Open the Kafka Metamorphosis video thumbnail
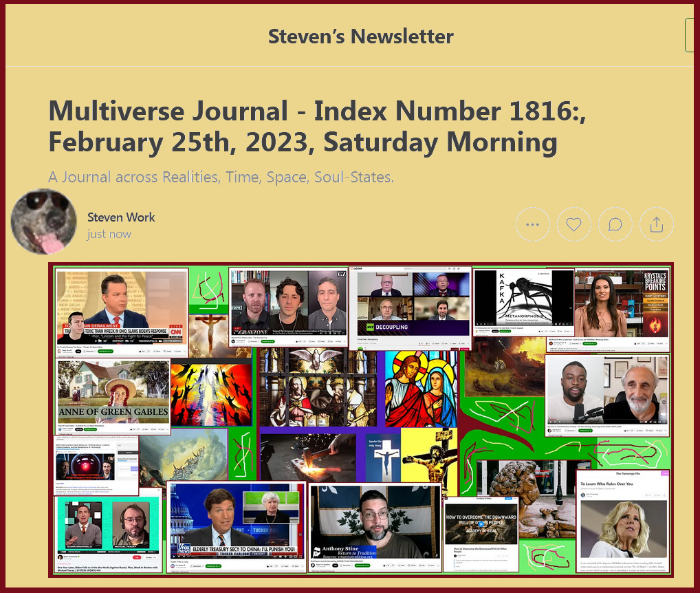This screenshot has height=593, width=700. coord(523,302)
